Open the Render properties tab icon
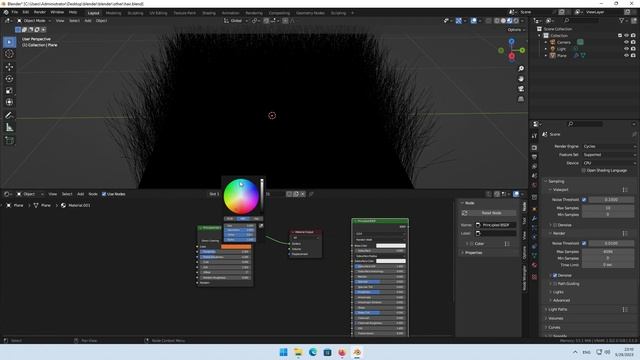The width and height of the screenshot is (640, 360). click(x=534, y=148)
